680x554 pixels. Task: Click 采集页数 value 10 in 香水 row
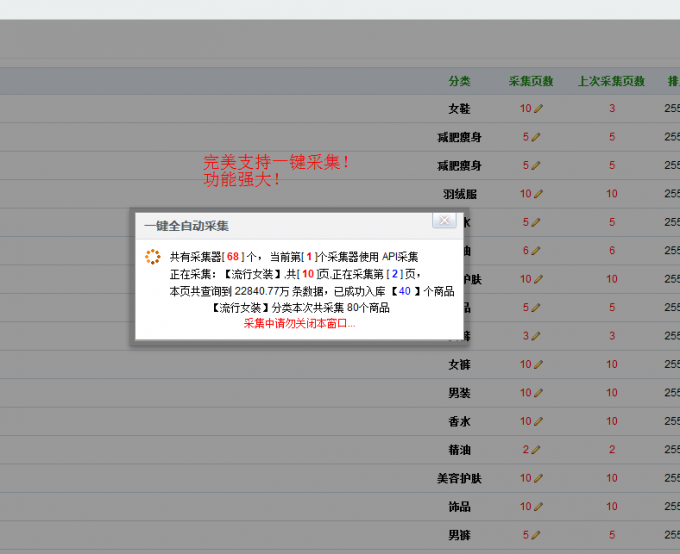(x=526, y=421)
